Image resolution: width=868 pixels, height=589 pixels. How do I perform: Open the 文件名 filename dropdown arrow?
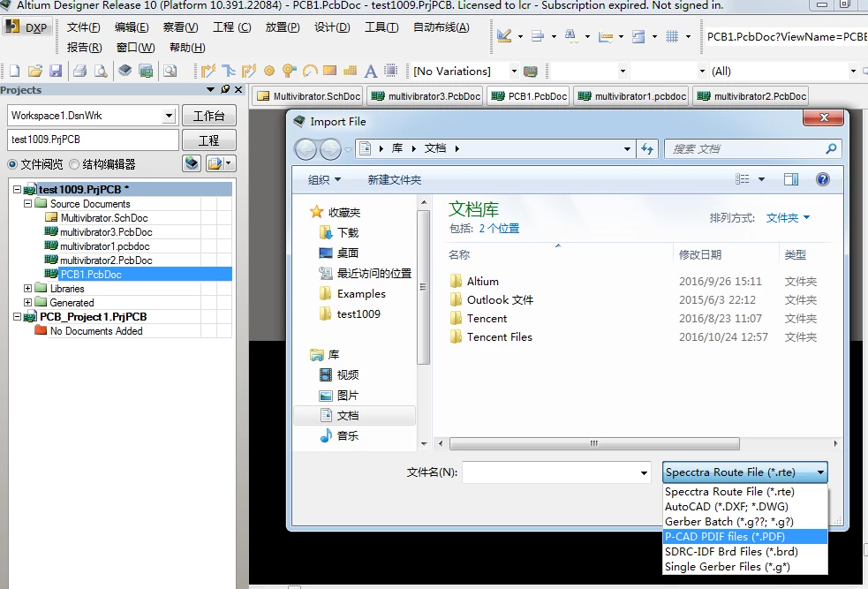[644, 472]
